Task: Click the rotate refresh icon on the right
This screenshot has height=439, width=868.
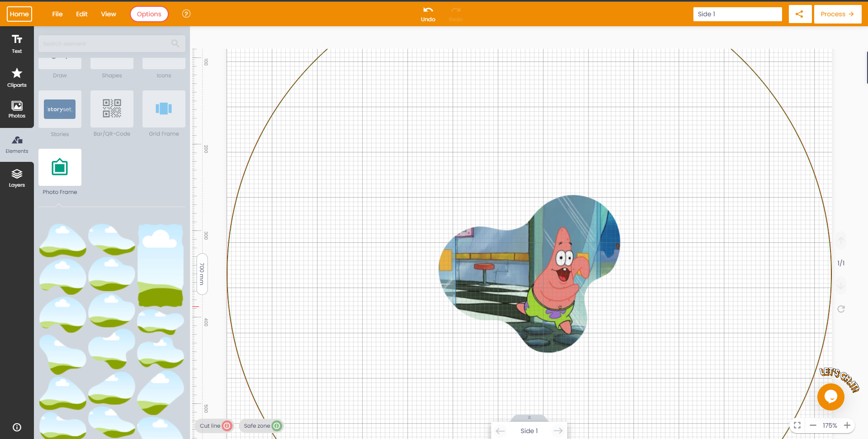Action: coord(841,309)
